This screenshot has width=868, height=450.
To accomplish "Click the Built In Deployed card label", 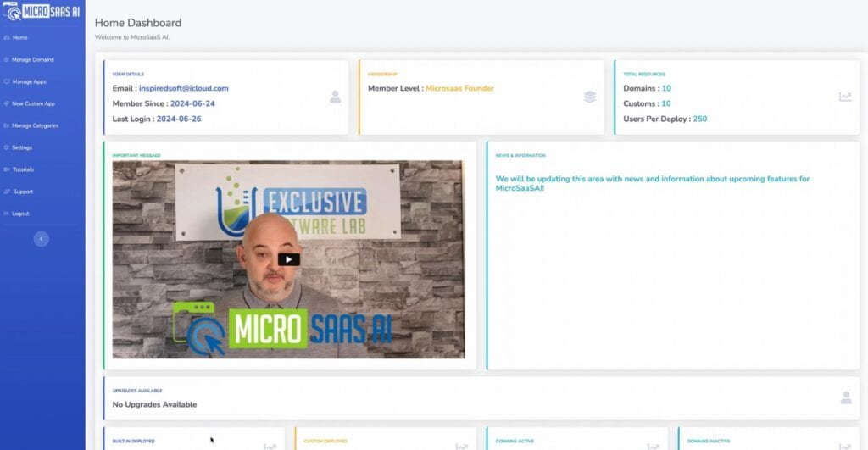I will [x=133, y=442].
